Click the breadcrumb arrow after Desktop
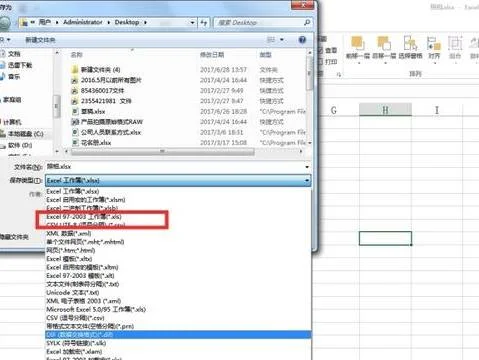Screen dimensions: 479x360 (x=145, y=22)
